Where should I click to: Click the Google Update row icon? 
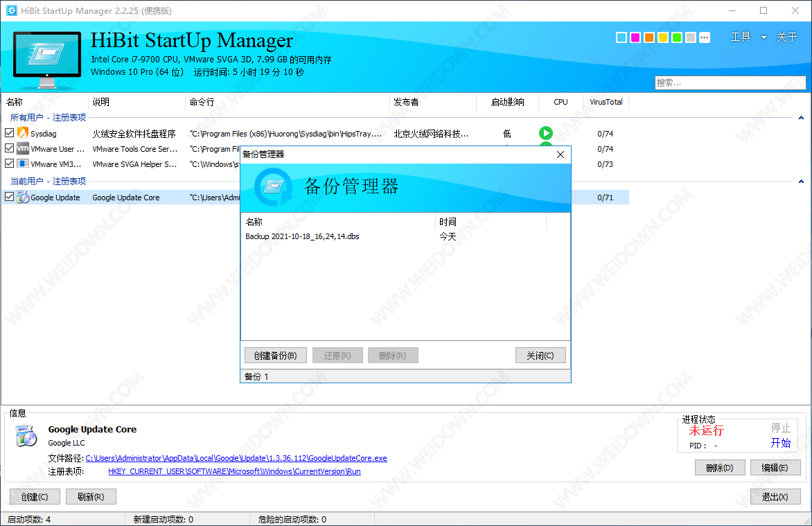click(x=23, y=197)
